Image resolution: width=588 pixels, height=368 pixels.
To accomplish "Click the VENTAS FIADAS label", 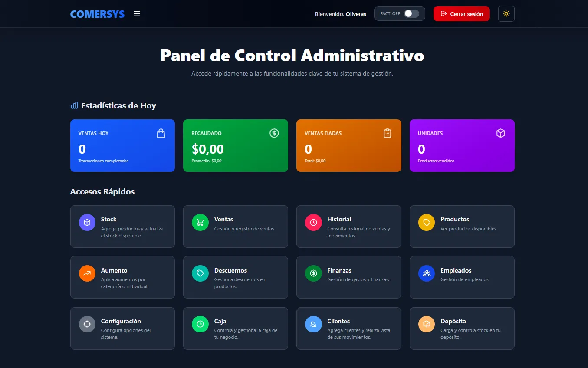I will 323,133.
